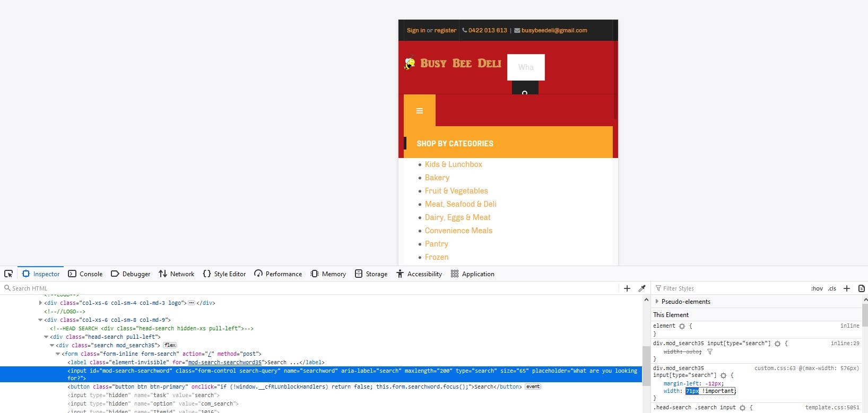Open the Debugger tab
Image resolution: width=868 pixels, height=413 pixels.
click(x=131, y=274)
